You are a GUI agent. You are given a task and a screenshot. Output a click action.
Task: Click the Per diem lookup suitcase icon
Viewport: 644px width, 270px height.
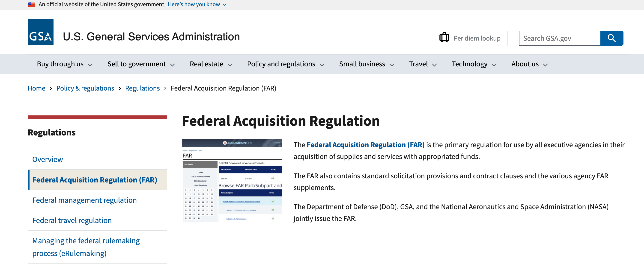[444, 38]
